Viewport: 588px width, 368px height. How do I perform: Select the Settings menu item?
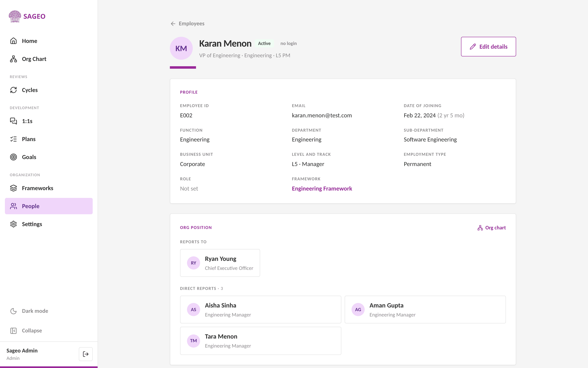49,224
